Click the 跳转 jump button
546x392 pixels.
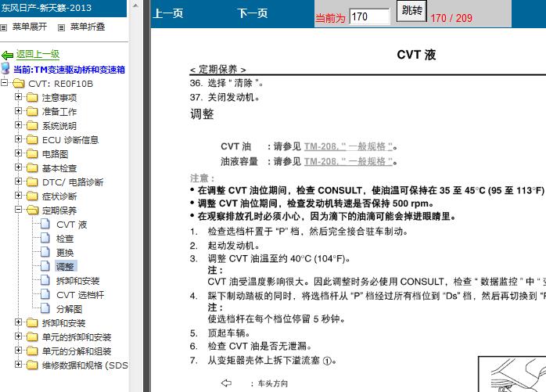(x=412, y=11)
